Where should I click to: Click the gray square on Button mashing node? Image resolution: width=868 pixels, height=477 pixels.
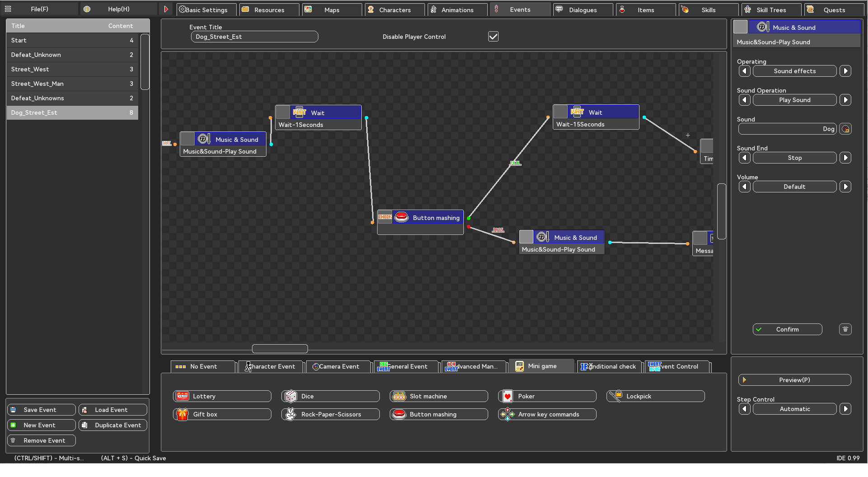coord(385,217)
